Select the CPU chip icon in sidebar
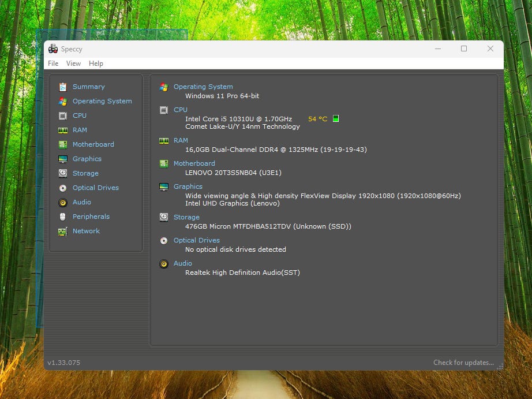Screen dimensions: 532x399 click(63, 115)
